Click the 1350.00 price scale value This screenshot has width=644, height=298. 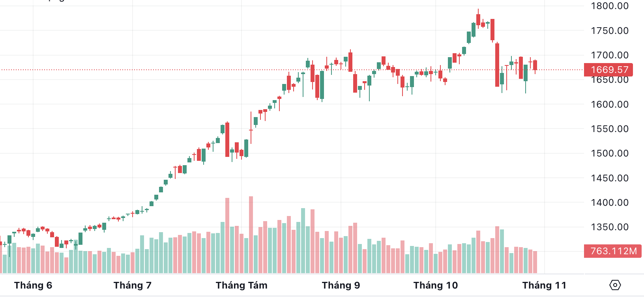pyautogui.click(x=609, y=227)
